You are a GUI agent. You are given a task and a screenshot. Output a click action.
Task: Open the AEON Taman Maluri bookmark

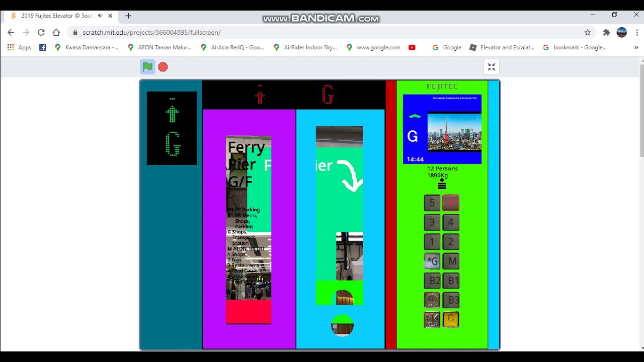click(x=159, y=47)
